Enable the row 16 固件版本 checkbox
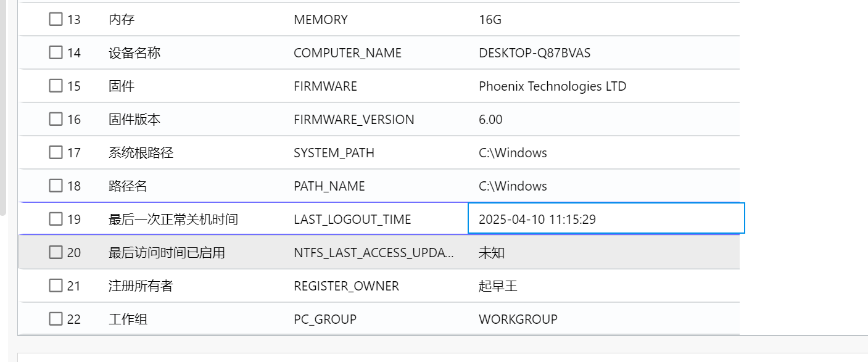 click(56, 119)
